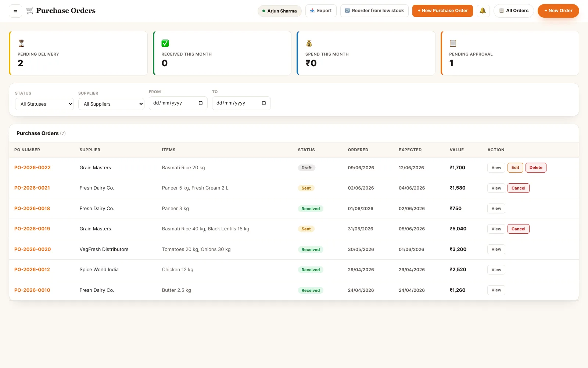The width and height of the screenshot is (588, 368).
Task: Open the All Orders view
Action: 514,11
